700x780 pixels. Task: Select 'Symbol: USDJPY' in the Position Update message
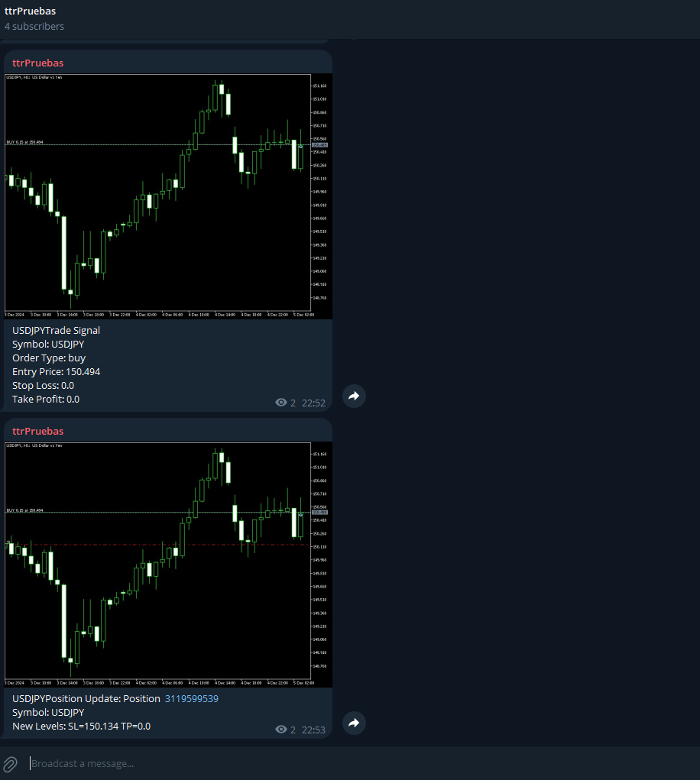pos(48,712)
